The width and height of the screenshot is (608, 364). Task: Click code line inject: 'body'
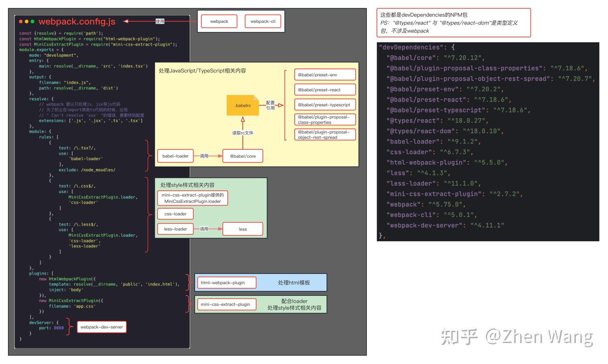click(66, 290)
